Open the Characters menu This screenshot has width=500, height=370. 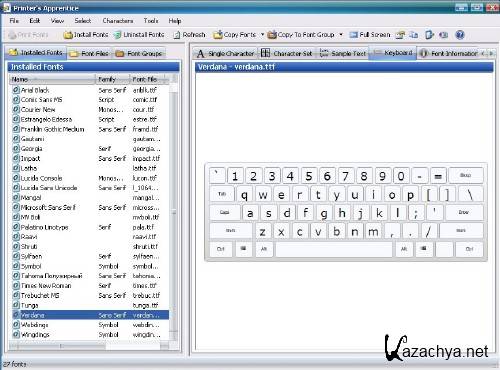(118, 21)
